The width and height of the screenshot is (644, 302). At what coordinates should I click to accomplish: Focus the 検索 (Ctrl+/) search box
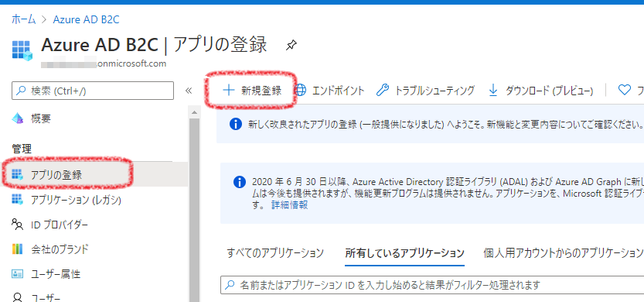pos(93,91)
